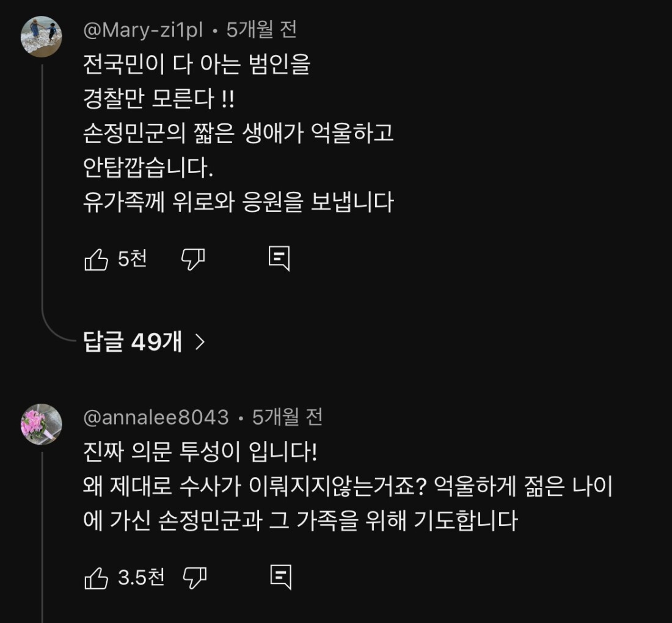Like the comment by @Mary-zi1pl
Screen dimensions: 672x623
96,260
